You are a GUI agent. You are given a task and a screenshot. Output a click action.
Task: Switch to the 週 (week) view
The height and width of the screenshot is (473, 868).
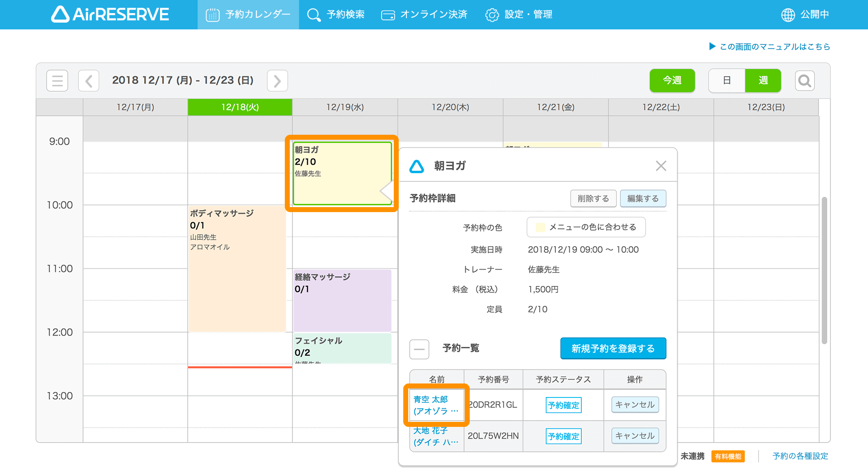pos(763,81)
